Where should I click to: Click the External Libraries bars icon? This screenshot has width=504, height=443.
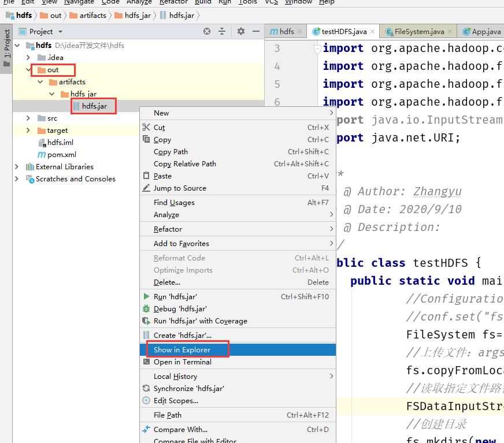[30, 167]
